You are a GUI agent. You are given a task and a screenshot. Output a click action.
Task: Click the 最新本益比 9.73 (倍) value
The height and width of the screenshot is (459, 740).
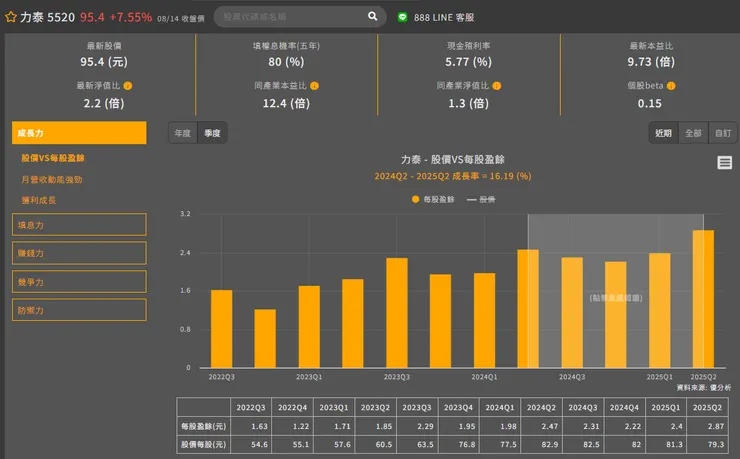pos(651,62)
